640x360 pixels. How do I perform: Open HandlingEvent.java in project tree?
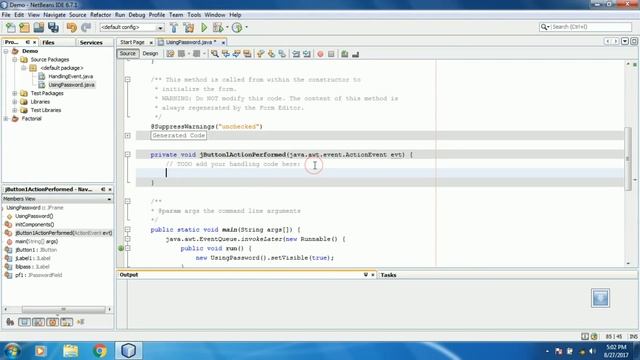(x=70, y=76)
